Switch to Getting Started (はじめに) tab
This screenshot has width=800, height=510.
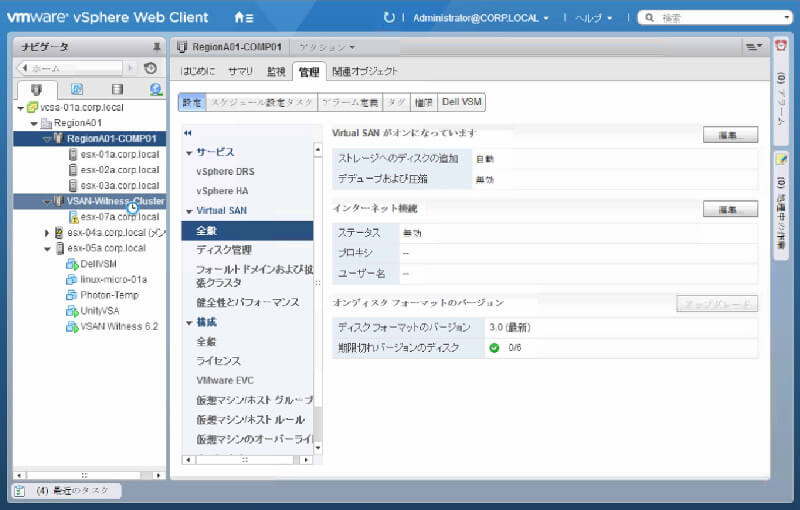tap(197, 71)
